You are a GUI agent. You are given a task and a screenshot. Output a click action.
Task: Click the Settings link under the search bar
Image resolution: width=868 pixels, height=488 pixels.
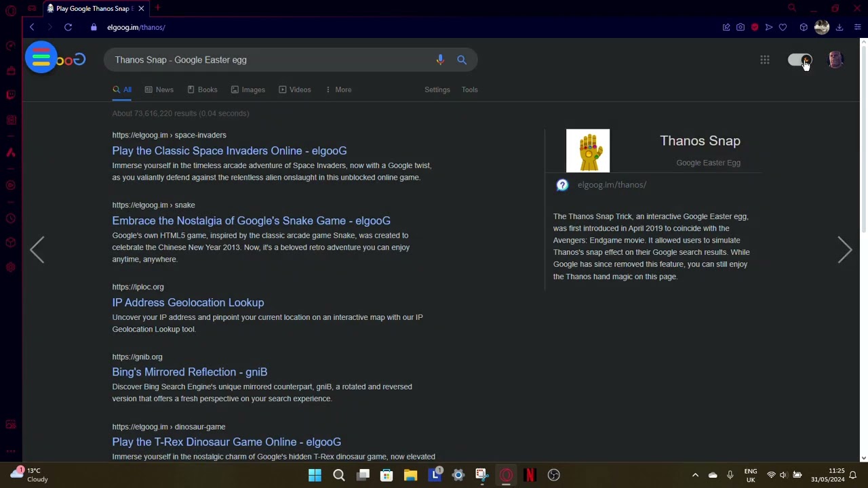(437, 89)
